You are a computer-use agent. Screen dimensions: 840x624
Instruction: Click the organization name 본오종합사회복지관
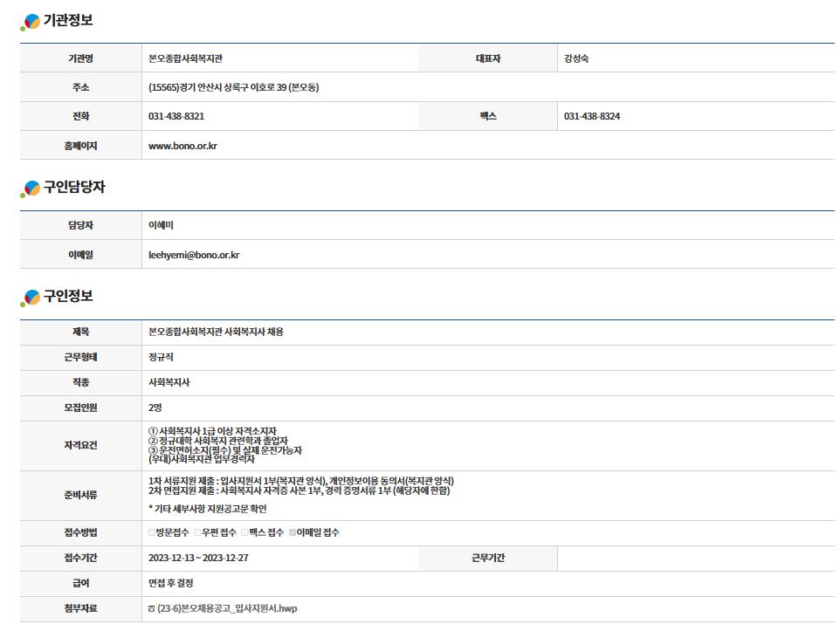click(x=185, y=58)
